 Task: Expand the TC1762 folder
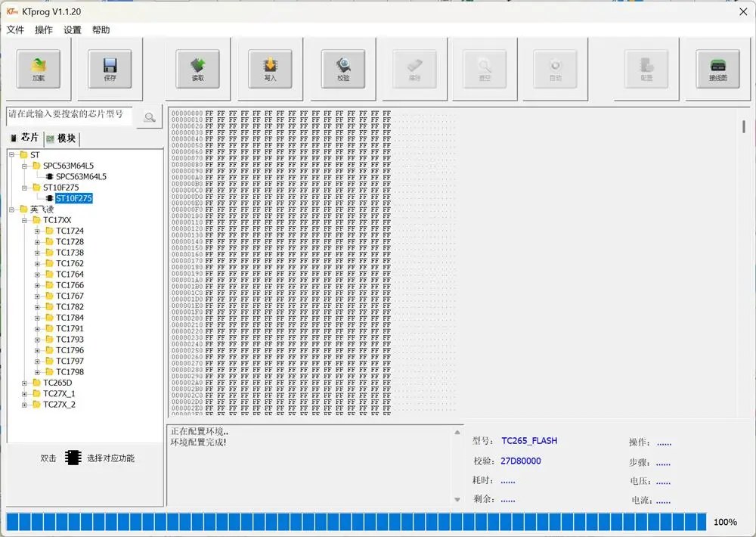pos(37,263)
